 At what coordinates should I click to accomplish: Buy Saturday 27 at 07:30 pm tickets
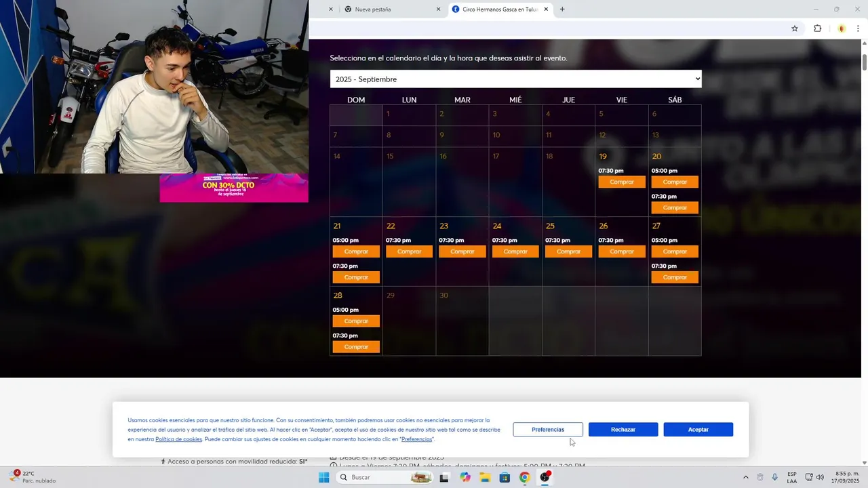[675, 277]
